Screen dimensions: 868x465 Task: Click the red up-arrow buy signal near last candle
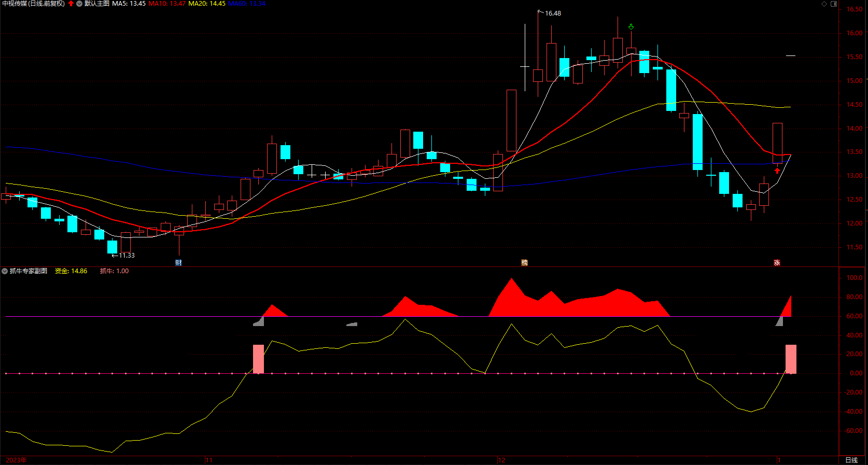[777, 171]
